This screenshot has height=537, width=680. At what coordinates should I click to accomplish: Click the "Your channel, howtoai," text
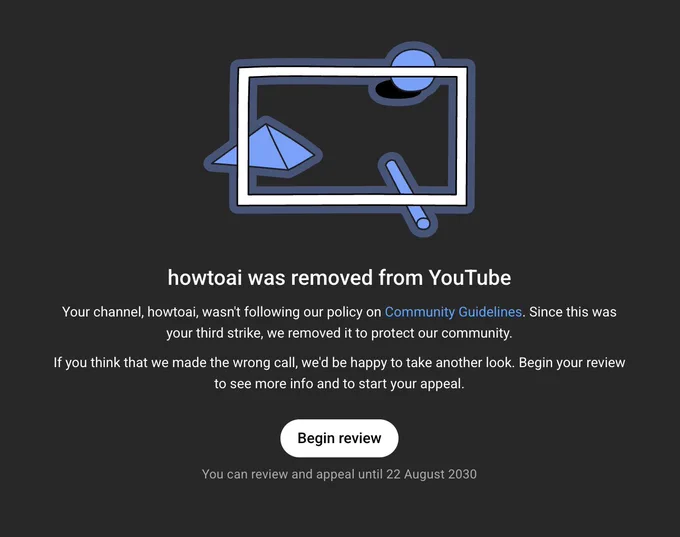pos(131,312)
